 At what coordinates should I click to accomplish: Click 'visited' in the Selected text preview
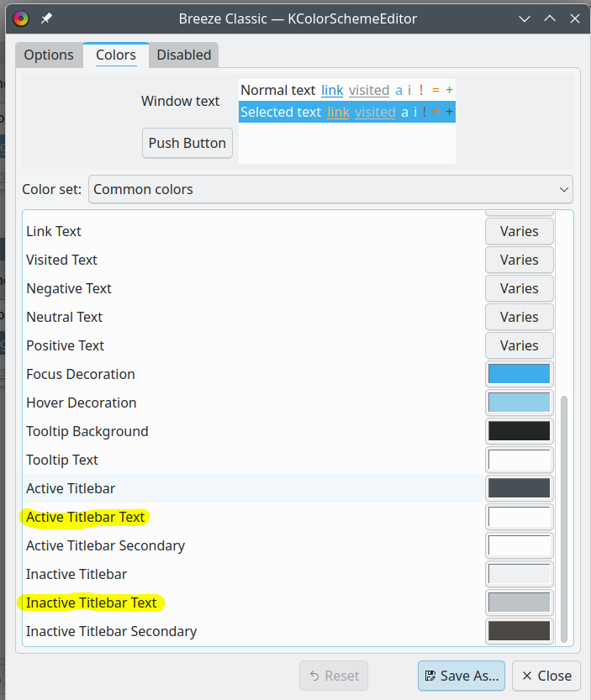[375, 112]
